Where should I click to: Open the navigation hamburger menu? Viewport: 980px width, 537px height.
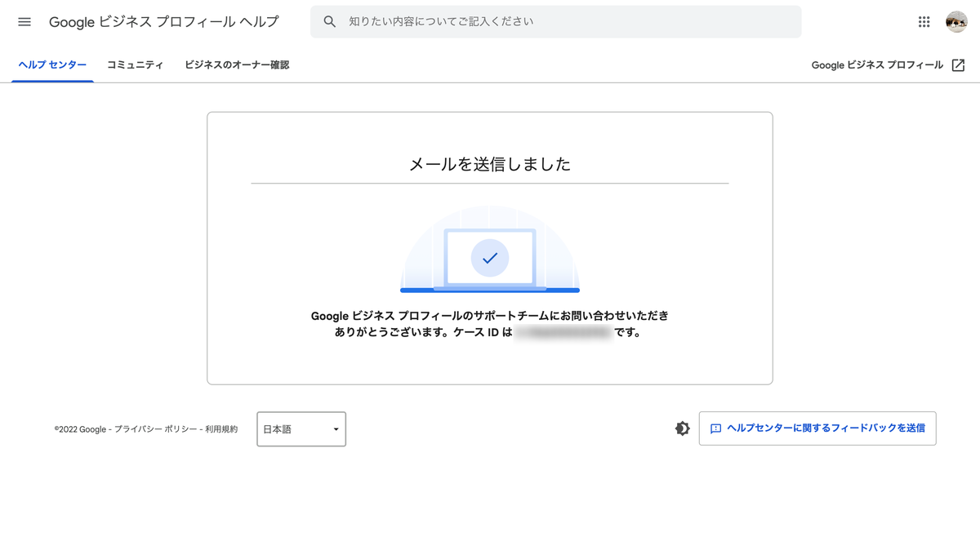tap(24, 22)
